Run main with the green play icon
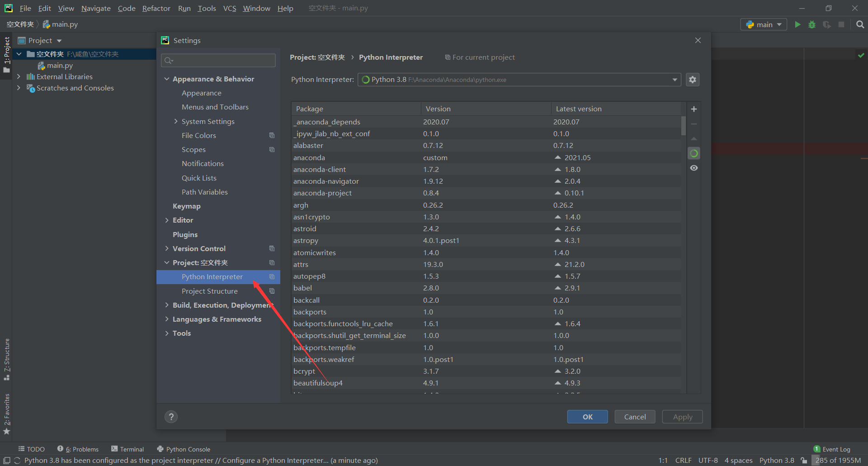The width and height of the screenshot is (868, 466). point(797,24)
